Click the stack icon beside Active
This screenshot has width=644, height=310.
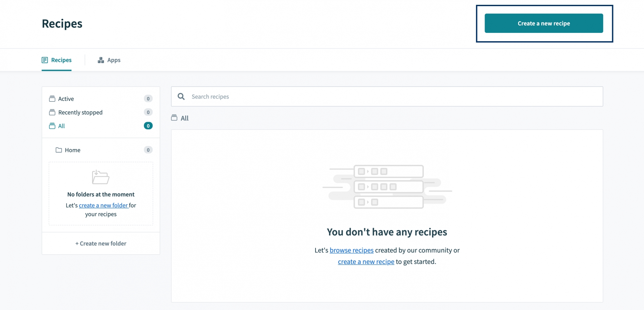[x=52, y=99]
